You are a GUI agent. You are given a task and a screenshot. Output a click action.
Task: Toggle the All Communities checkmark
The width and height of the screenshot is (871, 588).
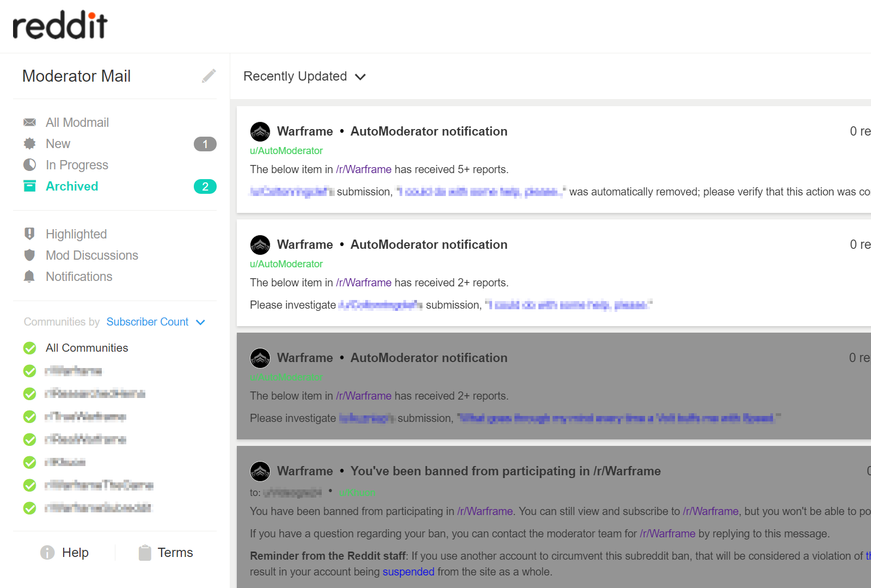click(30, 348)
